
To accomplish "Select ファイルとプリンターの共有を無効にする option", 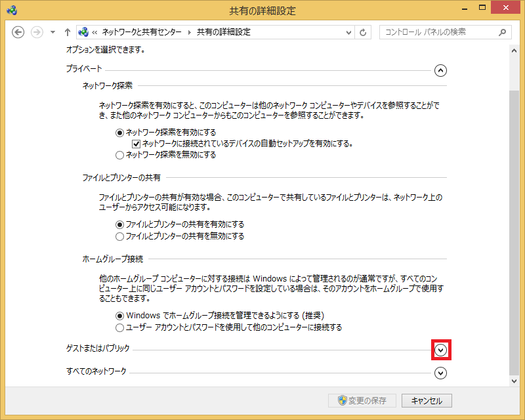I will (x=119, y=236).
